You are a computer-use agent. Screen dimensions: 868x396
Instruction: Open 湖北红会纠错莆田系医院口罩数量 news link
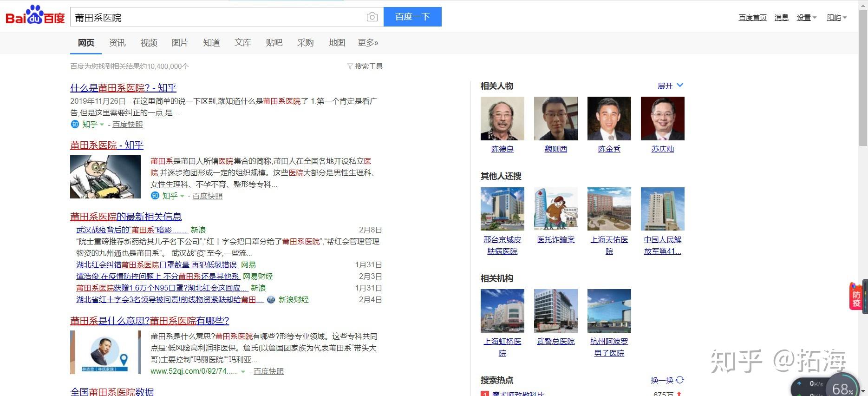157,265
